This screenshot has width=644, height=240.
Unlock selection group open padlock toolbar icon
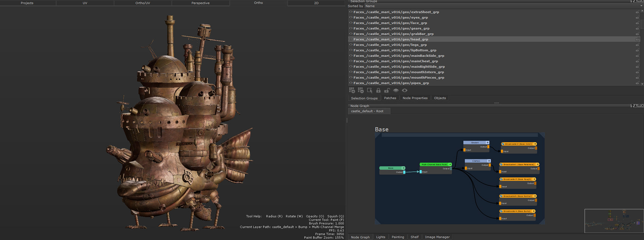387,91
